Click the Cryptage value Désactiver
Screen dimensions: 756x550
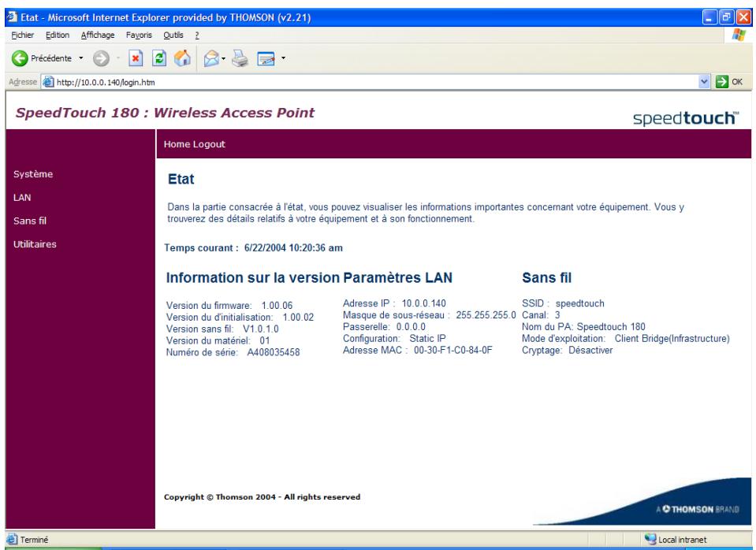(x=590, y=351)
